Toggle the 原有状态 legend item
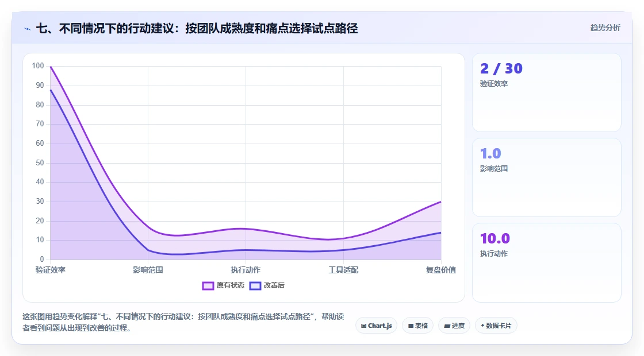Viewport: 644px width, 356px height. click(223, 285)
